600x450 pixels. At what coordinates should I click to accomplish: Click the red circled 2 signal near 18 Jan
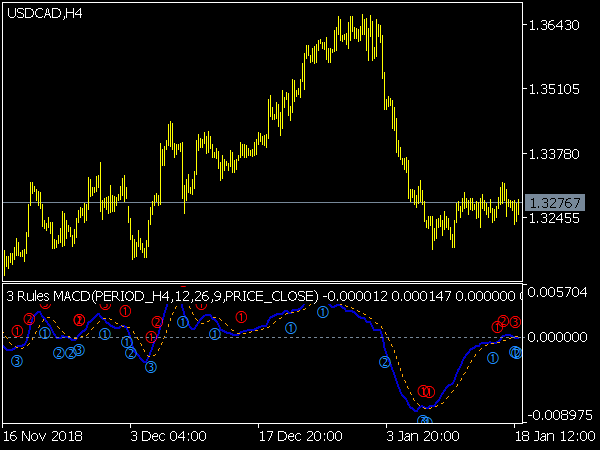pos(503,321)
